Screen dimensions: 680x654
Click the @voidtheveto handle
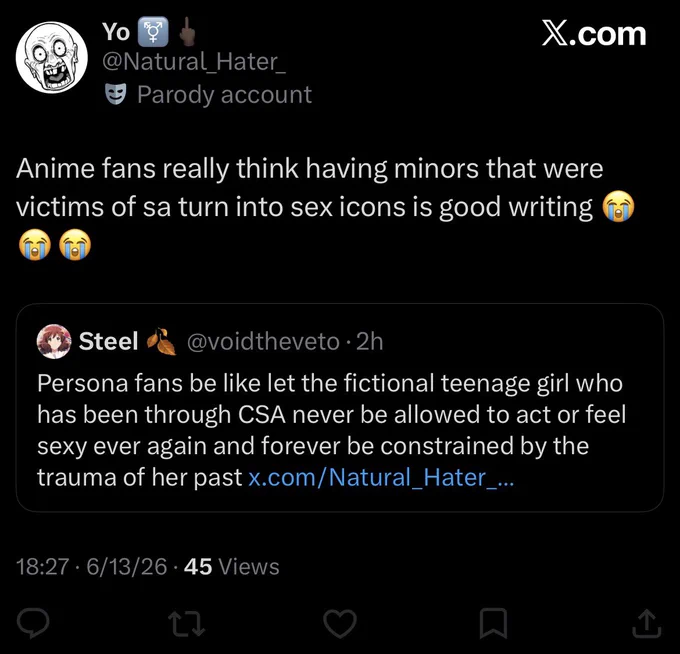click(x=263, y=342)
